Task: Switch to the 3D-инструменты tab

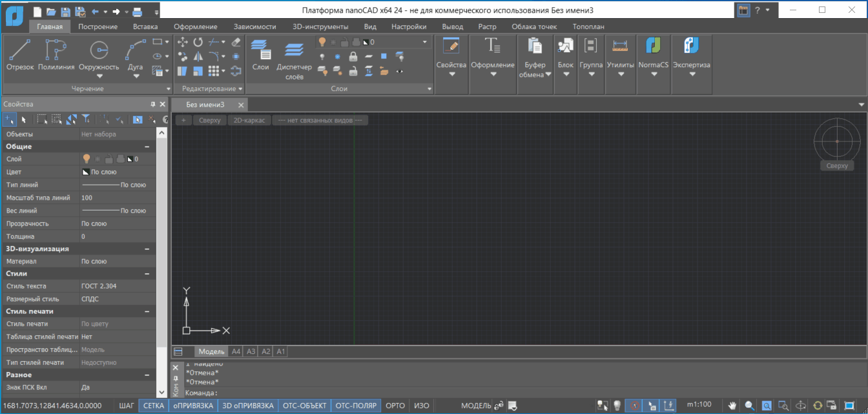Action: [x=320, y=26]
